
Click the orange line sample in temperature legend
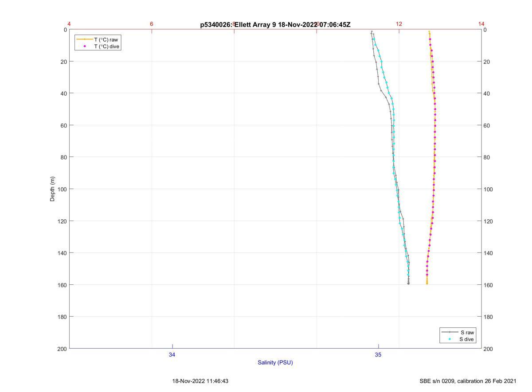[x=85, y=39]
